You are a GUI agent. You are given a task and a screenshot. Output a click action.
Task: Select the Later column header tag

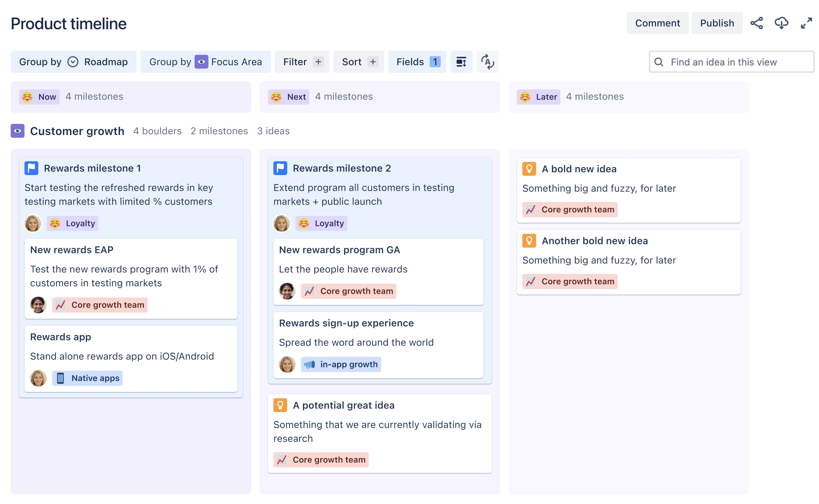[539, 97]
